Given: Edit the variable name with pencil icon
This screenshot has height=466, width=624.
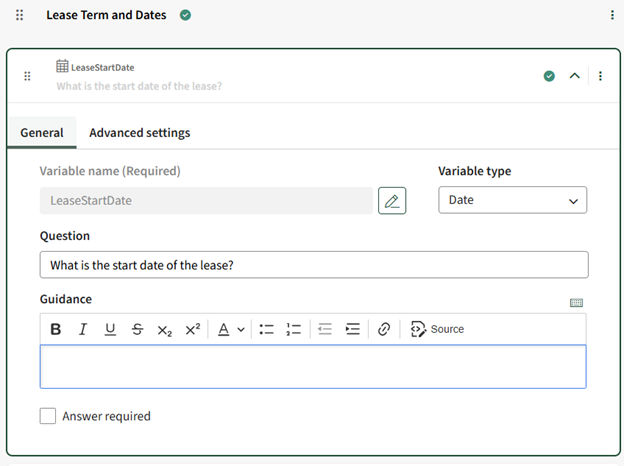Looking at the screenshot, I should 392,200.
